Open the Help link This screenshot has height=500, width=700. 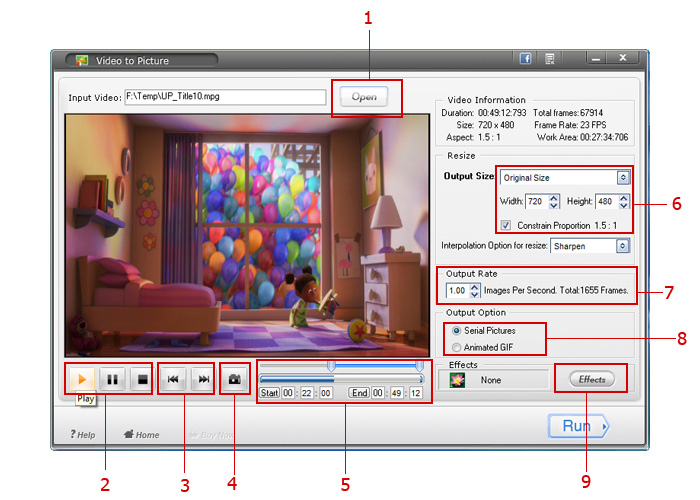click(x=83, y=435)
